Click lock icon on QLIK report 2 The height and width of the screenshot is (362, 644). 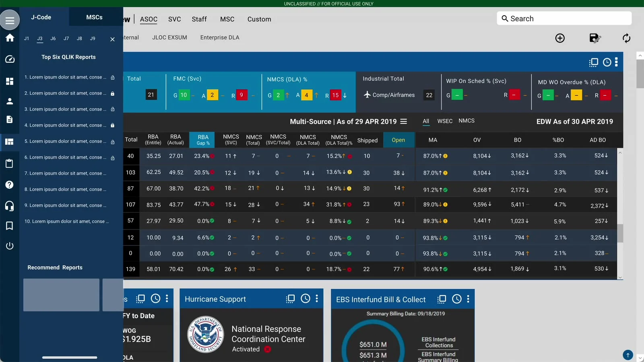[113, 93]
